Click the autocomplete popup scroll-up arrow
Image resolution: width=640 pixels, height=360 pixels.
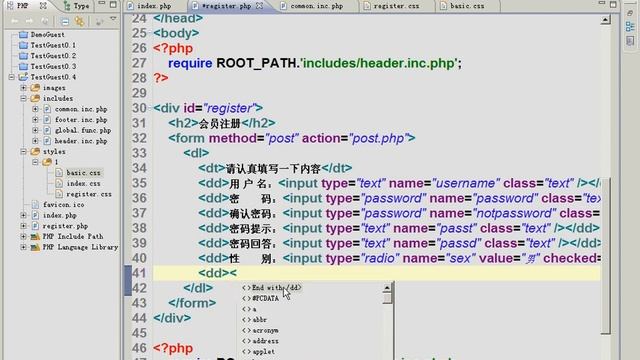[x=387, y=288]
